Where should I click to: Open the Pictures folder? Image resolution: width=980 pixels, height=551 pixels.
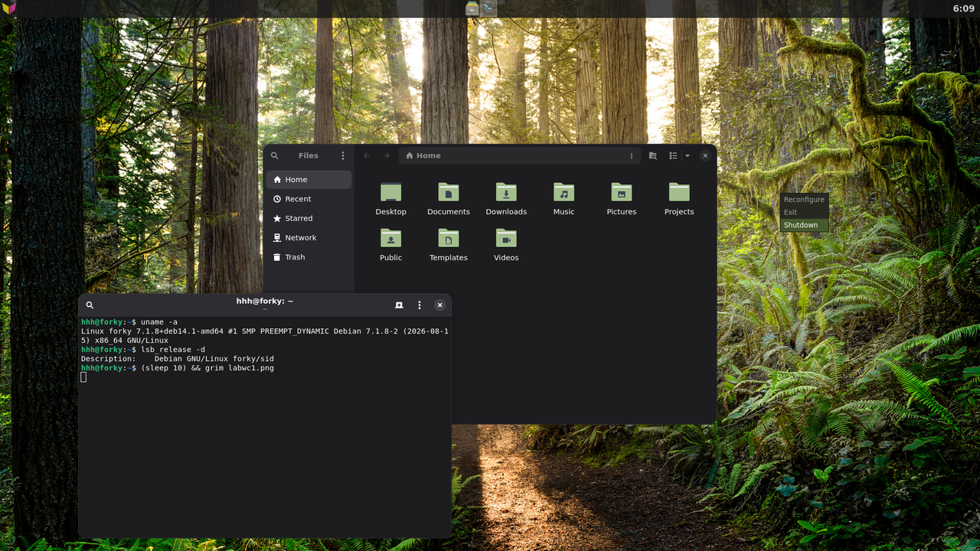pos(622,199)
